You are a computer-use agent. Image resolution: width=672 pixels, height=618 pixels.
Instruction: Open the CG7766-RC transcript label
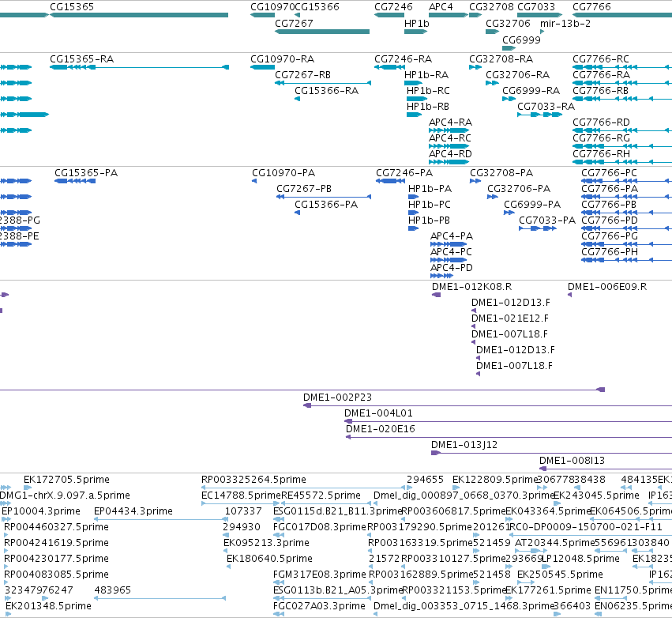(x=601, y=58)
